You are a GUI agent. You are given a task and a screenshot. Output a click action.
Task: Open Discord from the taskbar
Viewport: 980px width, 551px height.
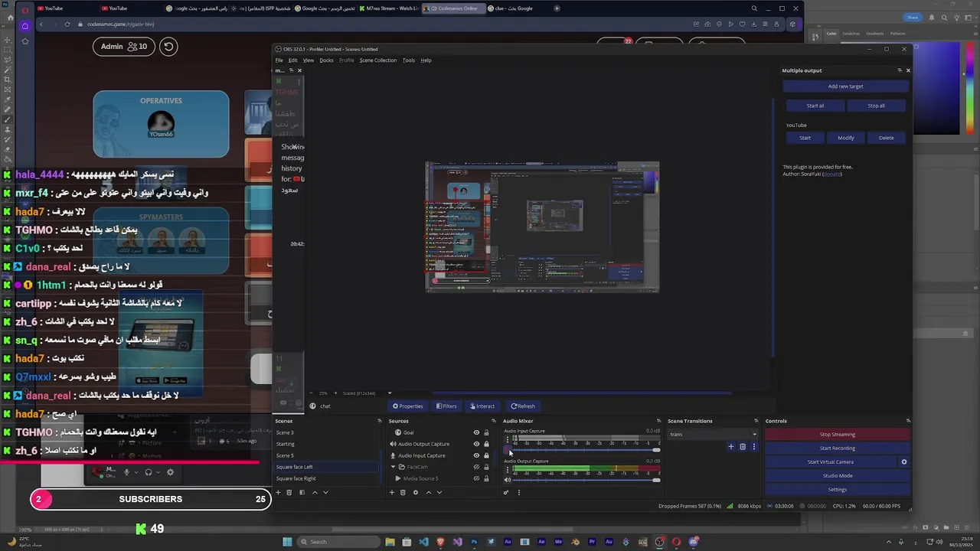pyautogui.click(x=693, y=542)
